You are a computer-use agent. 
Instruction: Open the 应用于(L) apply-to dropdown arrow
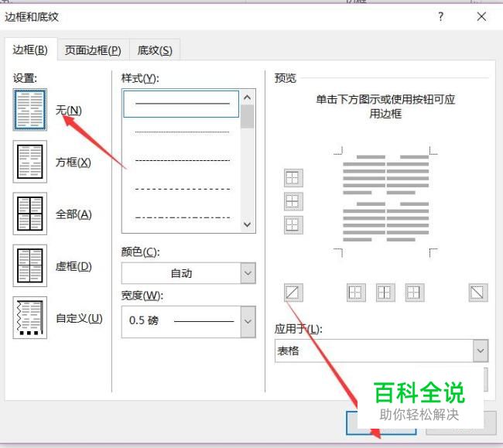tap(481, 351)
